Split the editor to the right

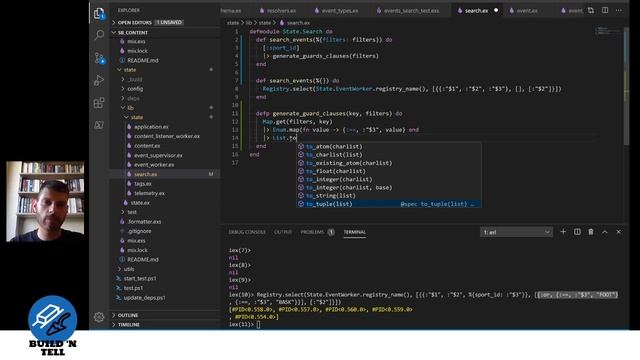pos(605,10)
